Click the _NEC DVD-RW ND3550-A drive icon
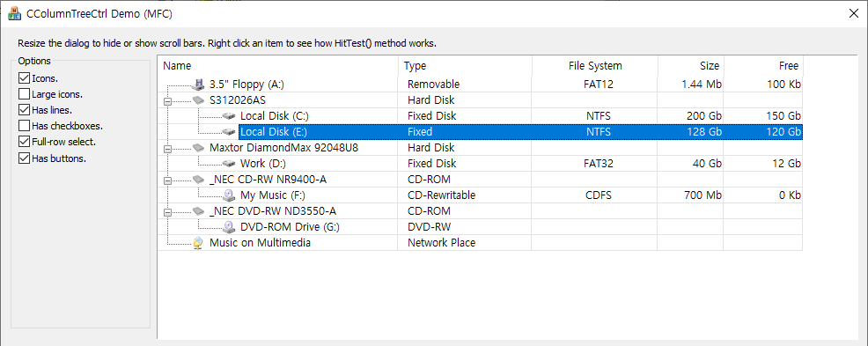Viewport: 868px width, 346px height. [x=198, y=211]
